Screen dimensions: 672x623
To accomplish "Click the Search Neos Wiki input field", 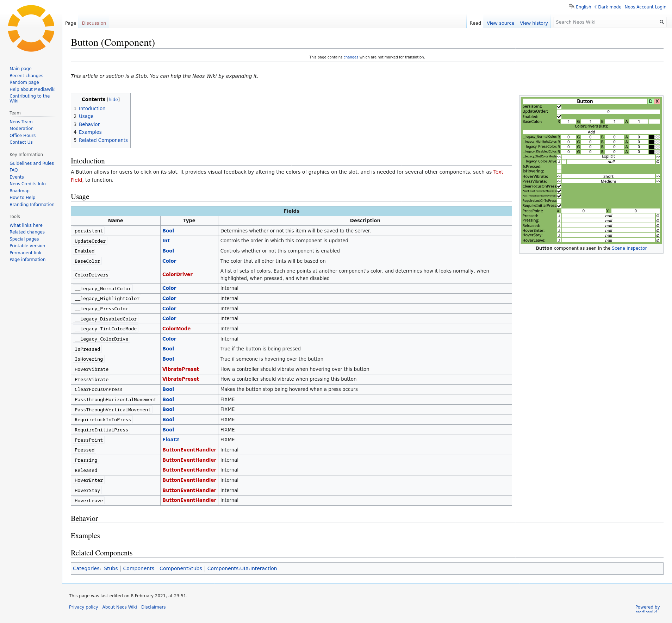I will point(606,22).
